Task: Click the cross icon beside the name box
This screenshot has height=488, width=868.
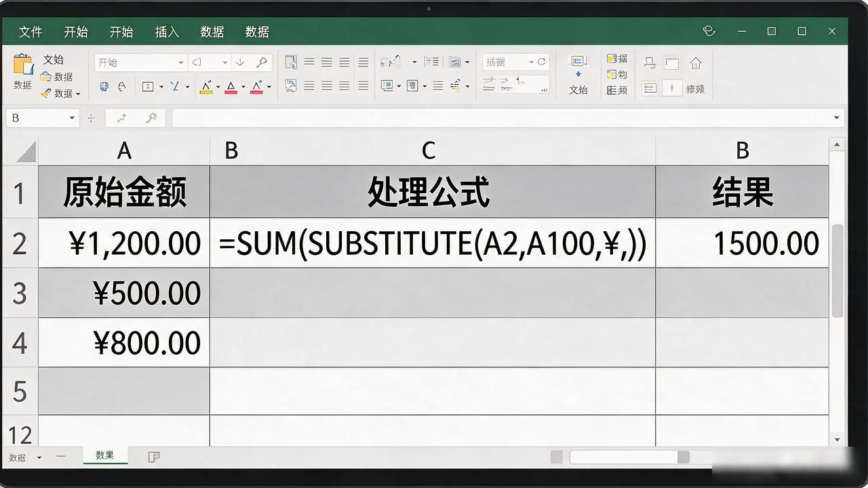Action: point(91,118)
